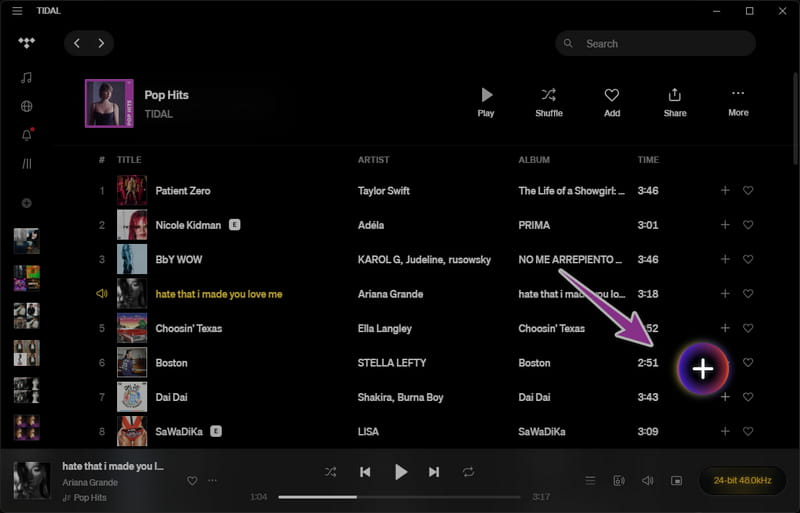This screenshot has width=800, height=513.
Task: Add Dai Dai with plus icon
Action: pyautogui.click(x=725, y=397)
